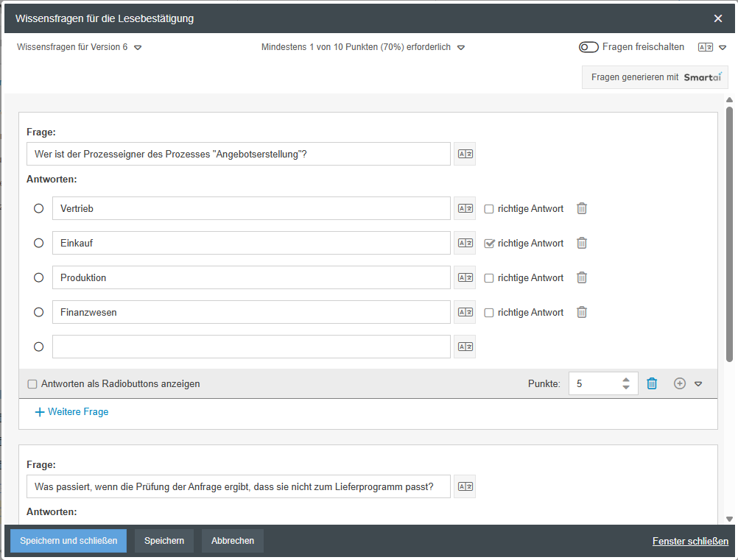Click the Speichern button
This screenshot has width=738, height=560.
point(164,541)
